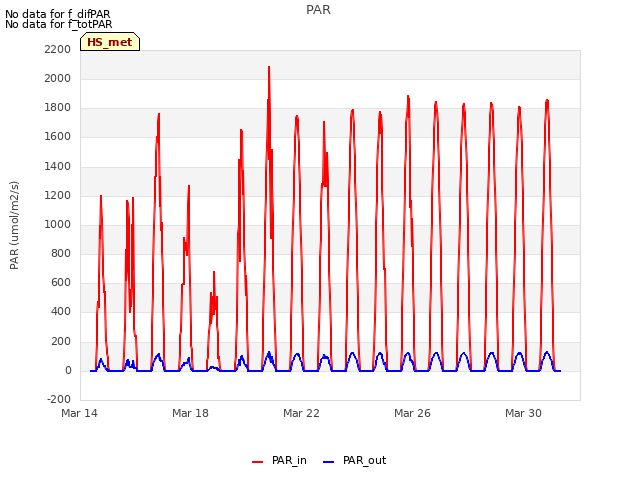640x480 pixels.
Task: Click the PAR chart title
Action: pos(318,9)
